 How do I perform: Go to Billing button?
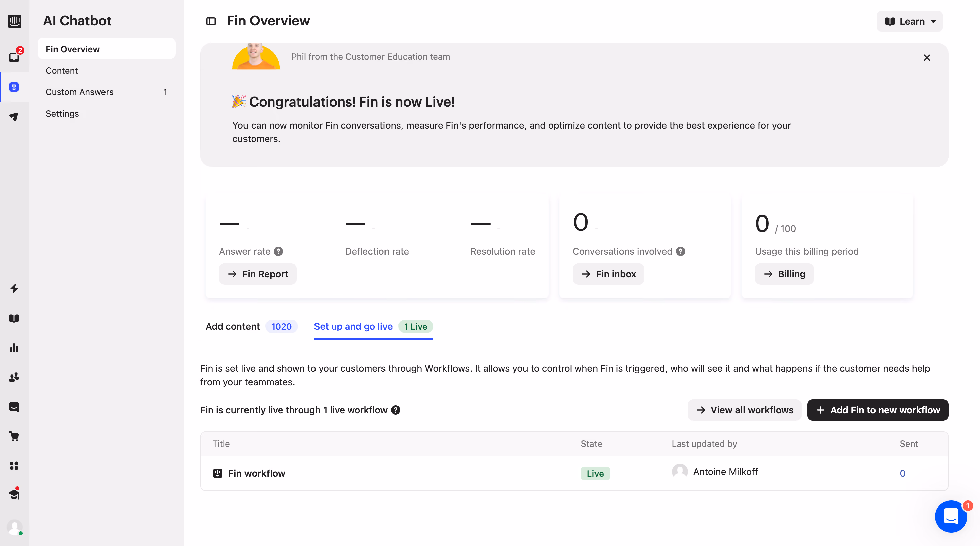click(784, 274)
